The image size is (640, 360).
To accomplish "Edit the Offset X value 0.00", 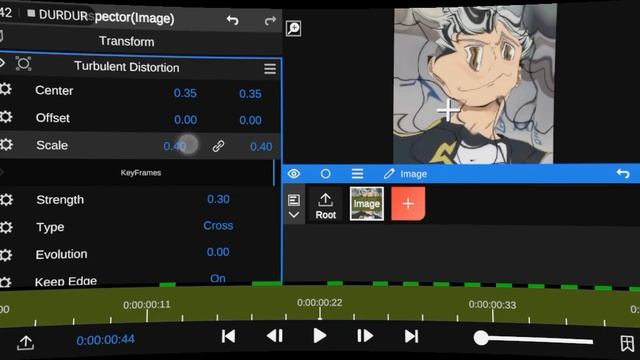I will [x=185, y=120].
